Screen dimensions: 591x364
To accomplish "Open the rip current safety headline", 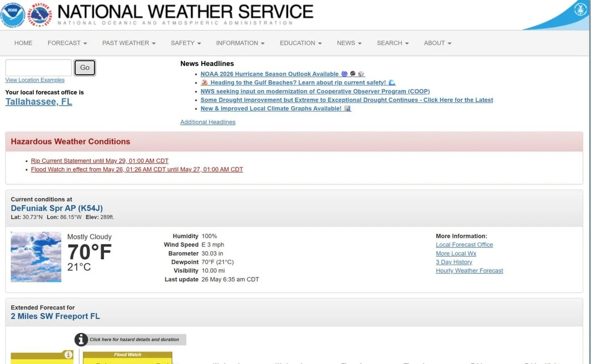I will click(298, 83).
